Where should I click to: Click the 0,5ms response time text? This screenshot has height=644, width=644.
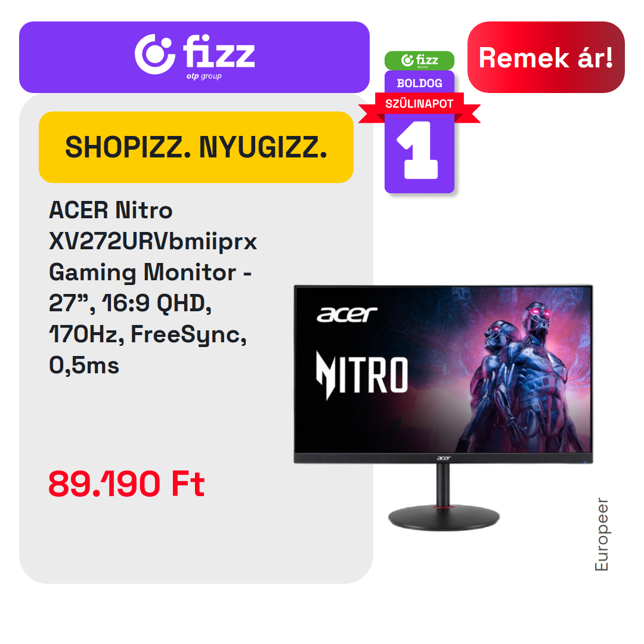pyautogui.click(x=84, y=365)
